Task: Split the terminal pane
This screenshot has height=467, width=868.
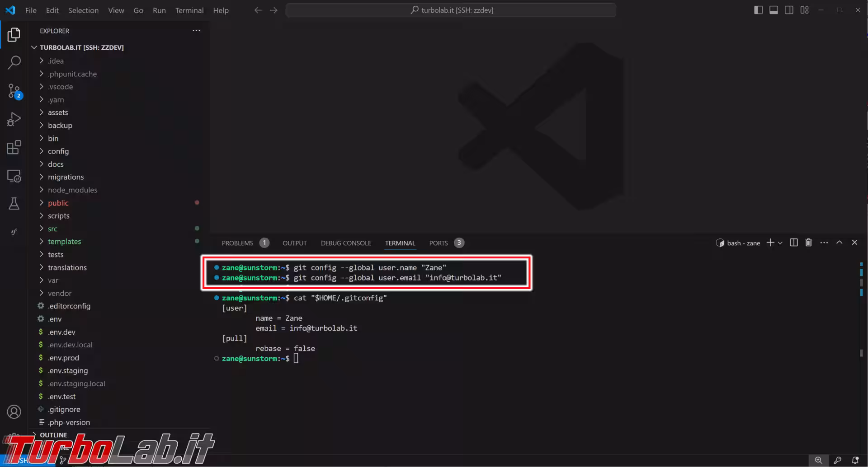Action: click(x=793, y=243)
